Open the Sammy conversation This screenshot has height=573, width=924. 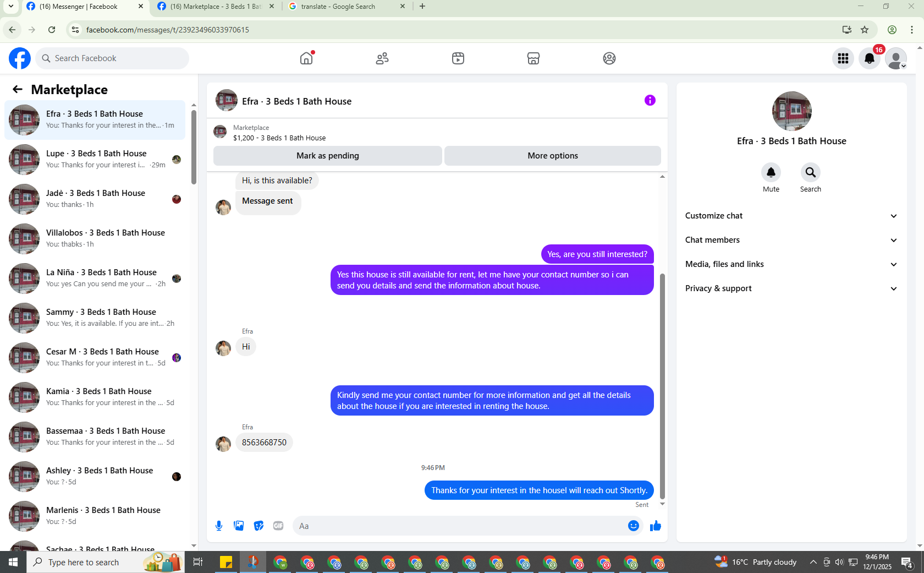(x=95, y=318)
